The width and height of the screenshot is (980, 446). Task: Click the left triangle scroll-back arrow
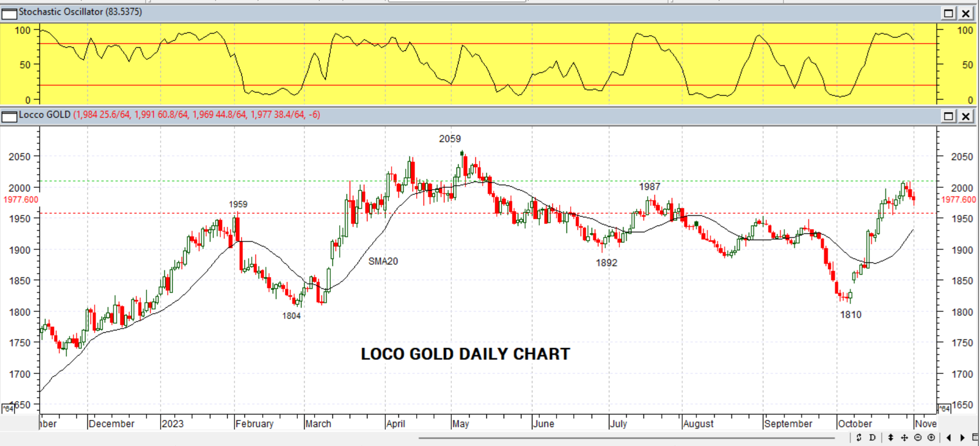[949, 438]
